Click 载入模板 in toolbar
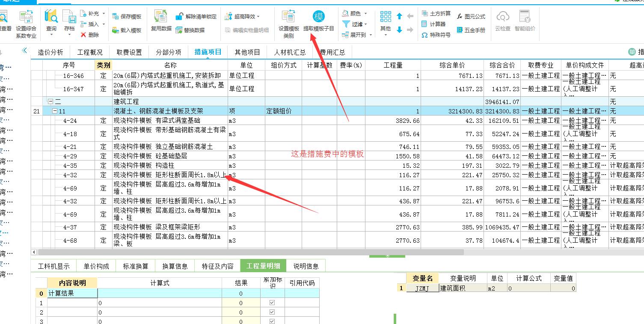 pos(127,30)
